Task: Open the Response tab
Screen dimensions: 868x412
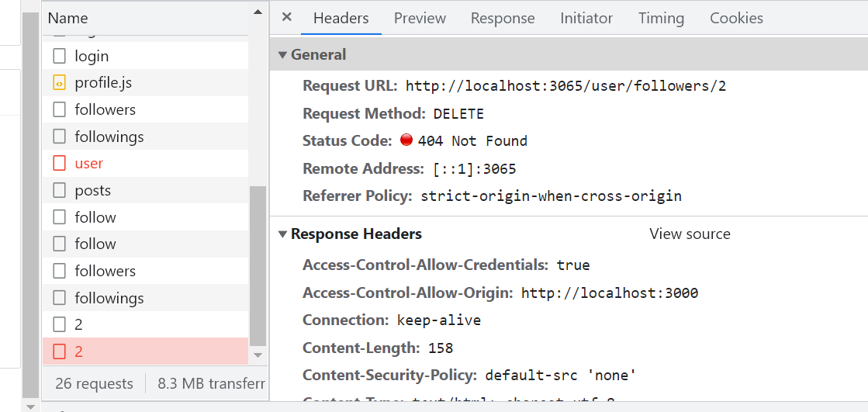Action: point(503,18)
